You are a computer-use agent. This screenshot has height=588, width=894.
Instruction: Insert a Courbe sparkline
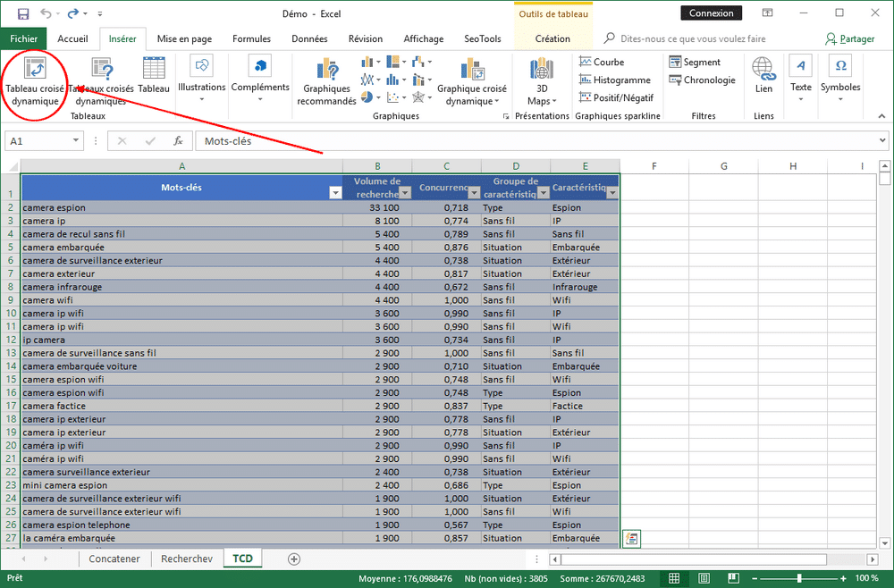(602, 62)
